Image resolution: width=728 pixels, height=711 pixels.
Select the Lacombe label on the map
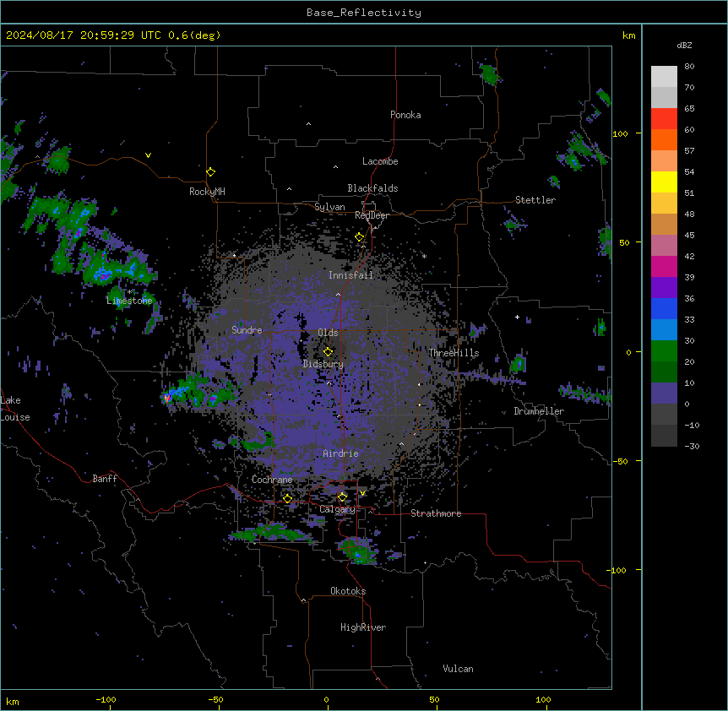coord(380,161)
